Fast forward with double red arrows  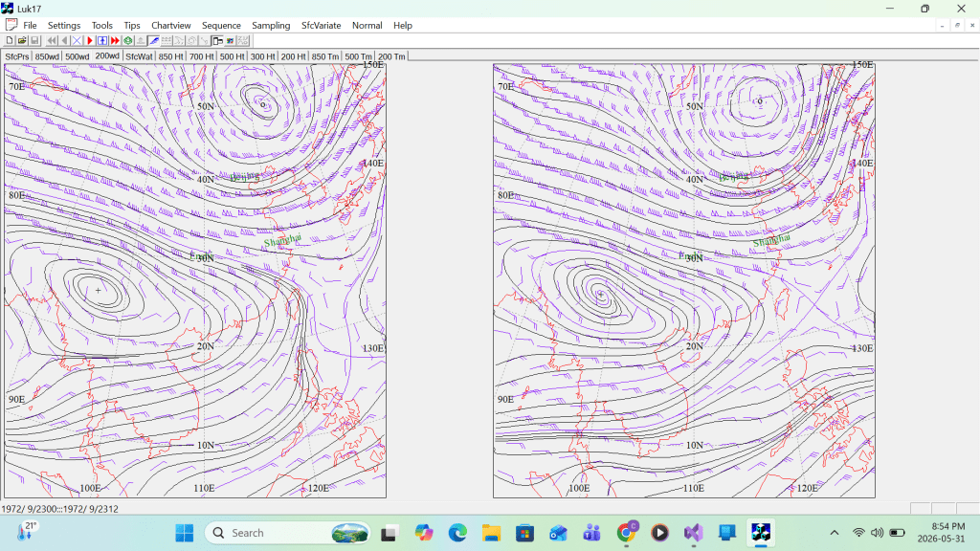(115, 40)
